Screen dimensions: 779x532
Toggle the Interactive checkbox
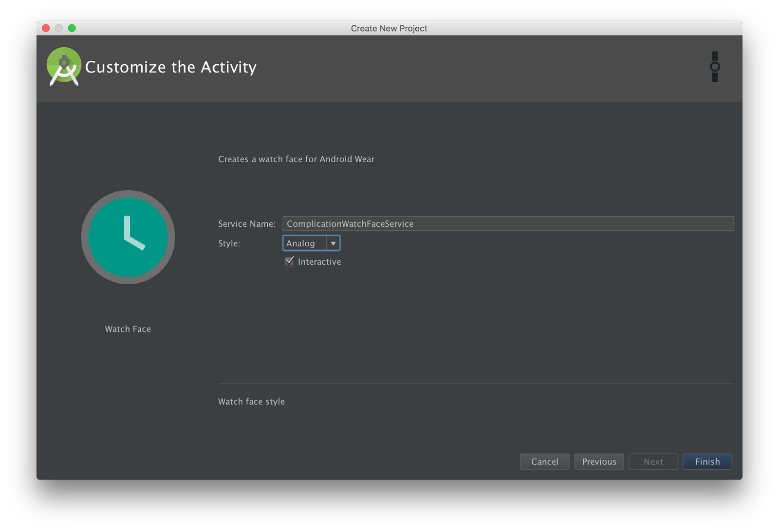pos(289,261)
